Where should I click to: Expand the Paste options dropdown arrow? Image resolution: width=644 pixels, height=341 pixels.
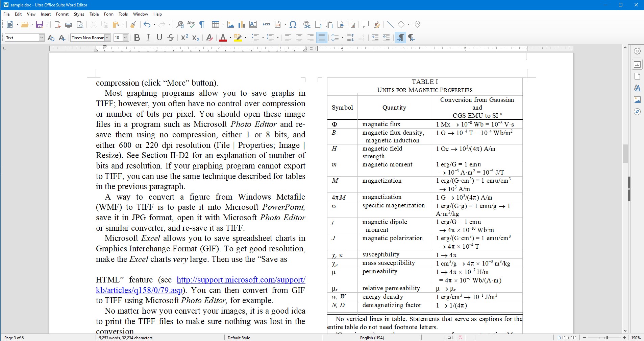pos(123,24)
